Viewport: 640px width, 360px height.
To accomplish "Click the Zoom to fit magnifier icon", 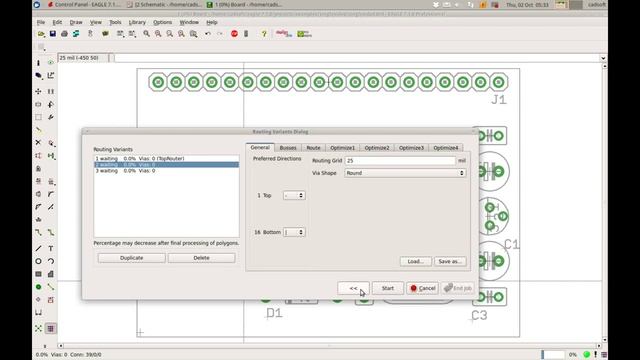I will [x=146, y=34].
